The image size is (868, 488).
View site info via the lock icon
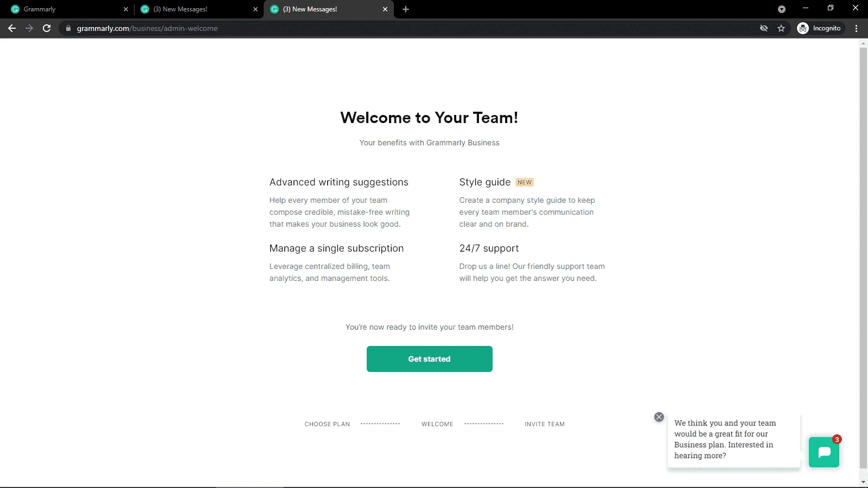click(68, 28)
